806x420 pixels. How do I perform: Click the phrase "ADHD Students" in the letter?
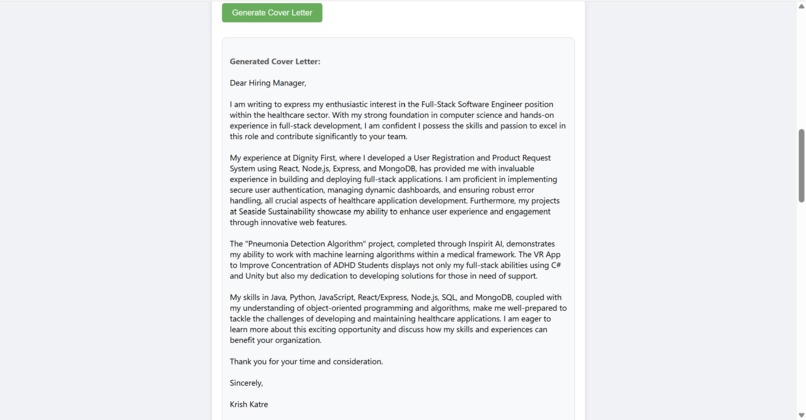click(358, 265)
